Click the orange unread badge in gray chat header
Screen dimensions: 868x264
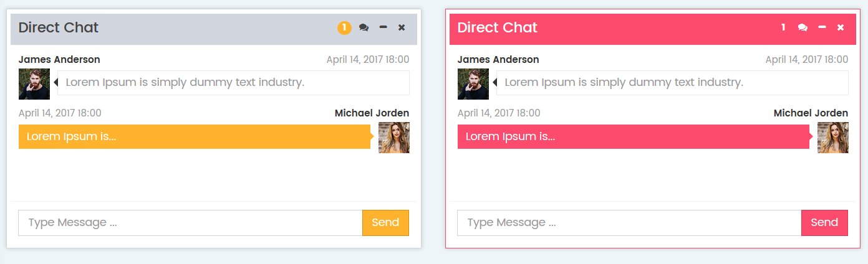[344, 27]
